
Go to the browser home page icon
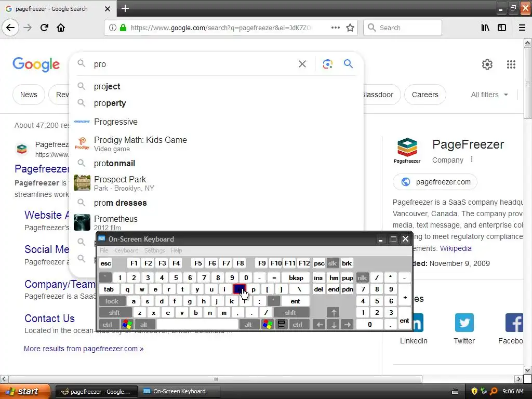[x=61, y=28]
